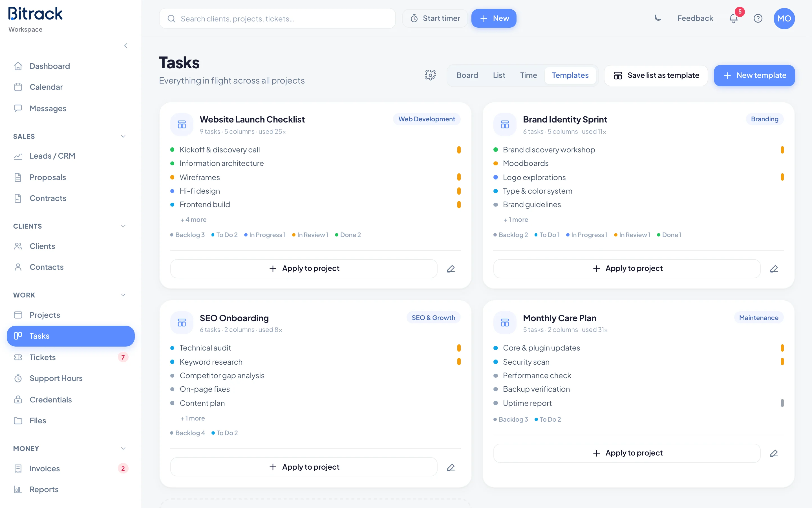
Task: Click the Branding tag
Action: tap(764, 119)
